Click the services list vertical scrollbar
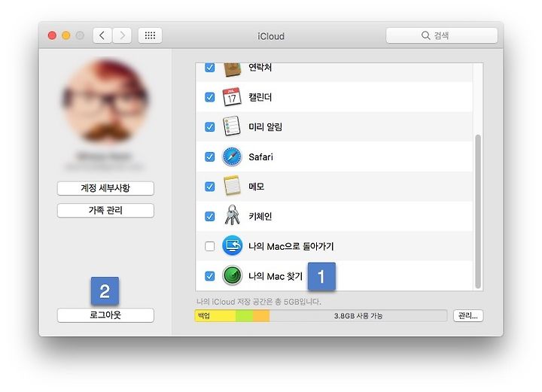Screen dimensions: 542x392 click(478, 211)
